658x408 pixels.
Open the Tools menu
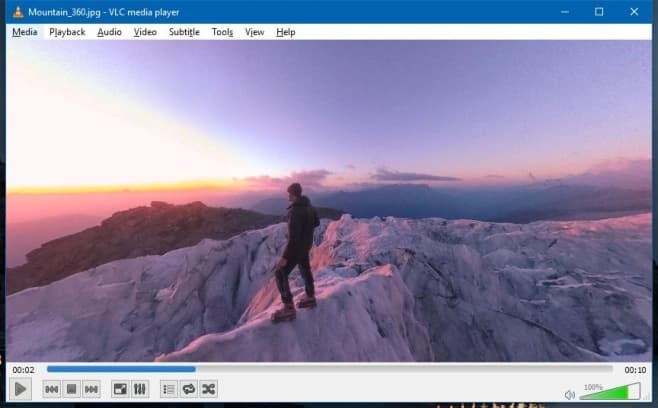[222, 32]
